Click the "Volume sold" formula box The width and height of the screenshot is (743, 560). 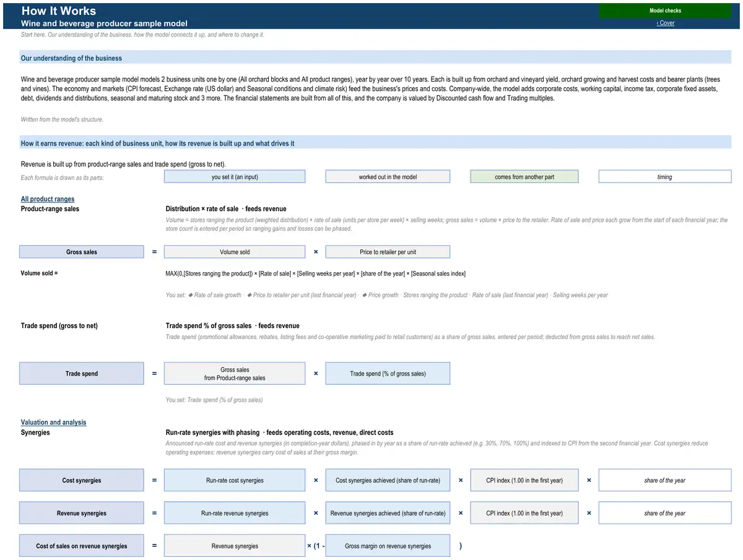click(x=235, y=252)
